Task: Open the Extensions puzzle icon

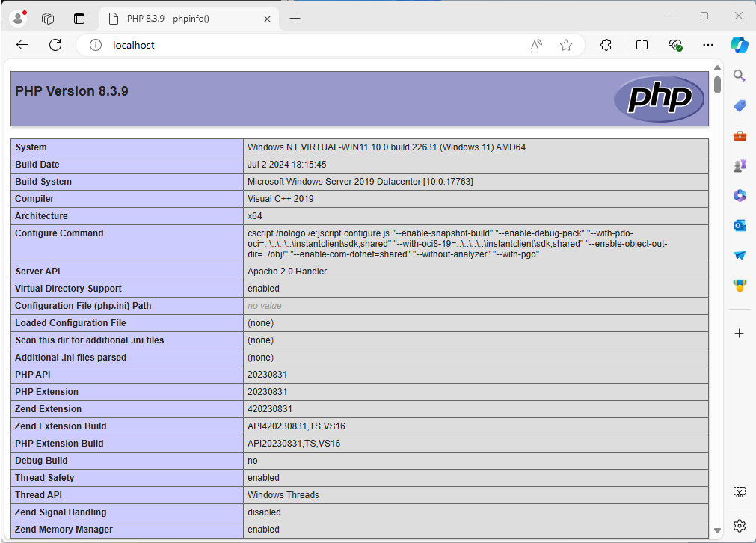Action: 606,45
